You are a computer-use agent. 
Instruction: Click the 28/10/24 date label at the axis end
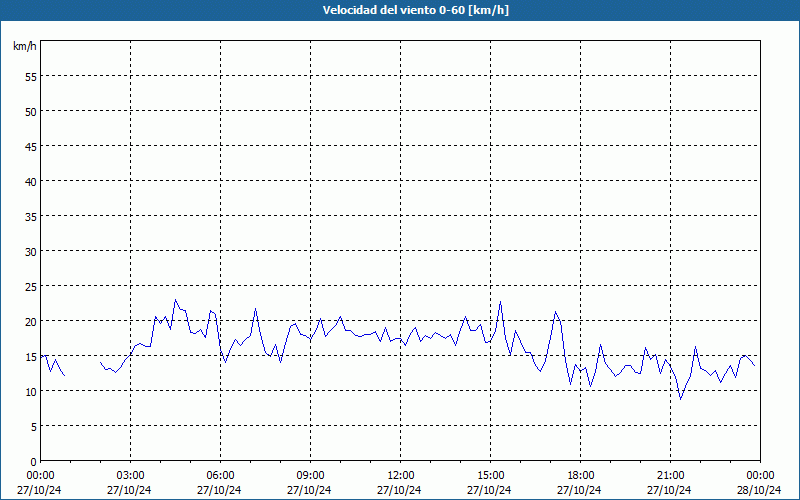coord(760,490)
